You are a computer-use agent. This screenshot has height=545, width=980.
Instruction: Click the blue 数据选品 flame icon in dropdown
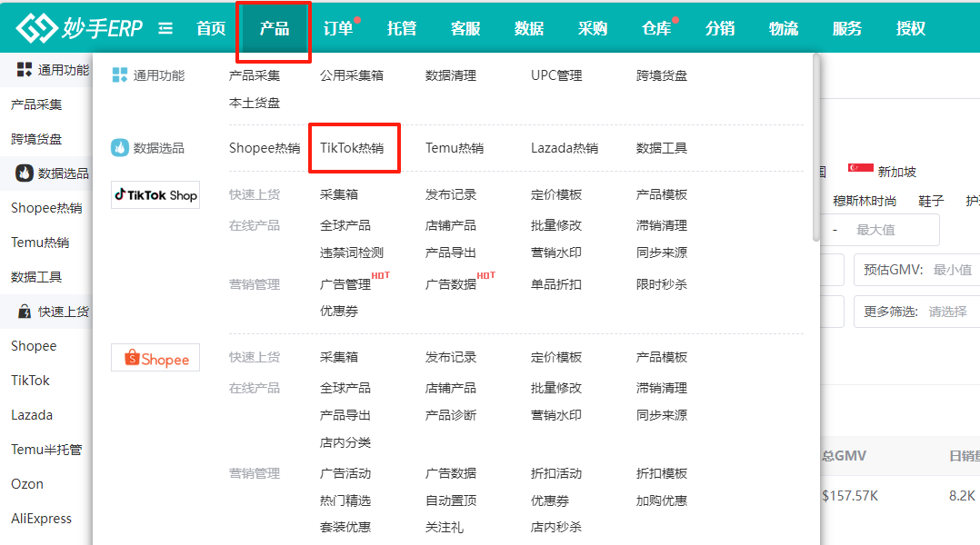(x=119, y=148)
